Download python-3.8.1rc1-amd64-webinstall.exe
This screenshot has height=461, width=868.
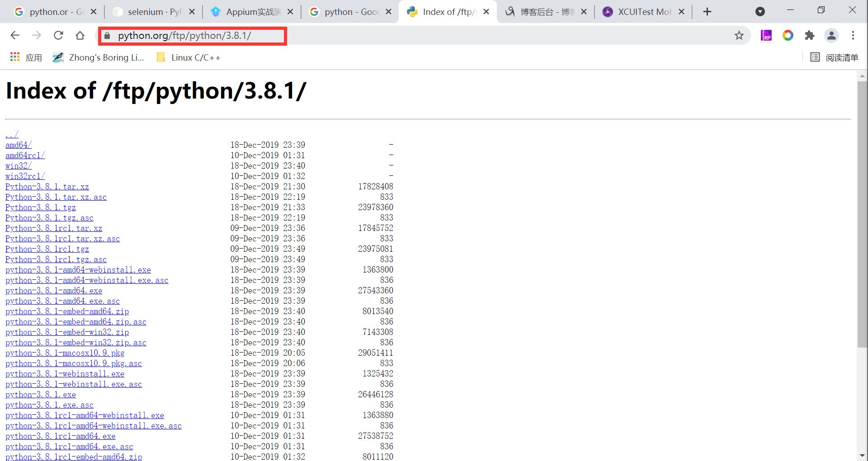pos(85,415)
